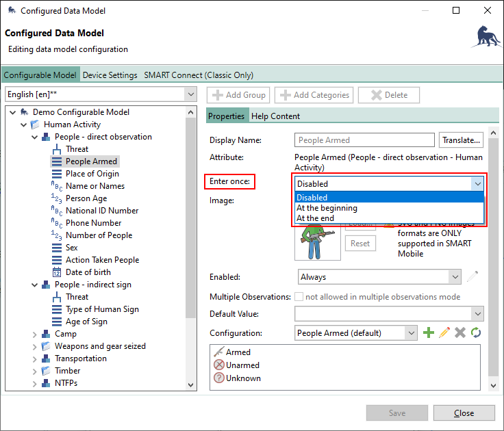Select the Armed list item icon
The height and width of the screenshot is (431, 504).
[x=219, y=353]
